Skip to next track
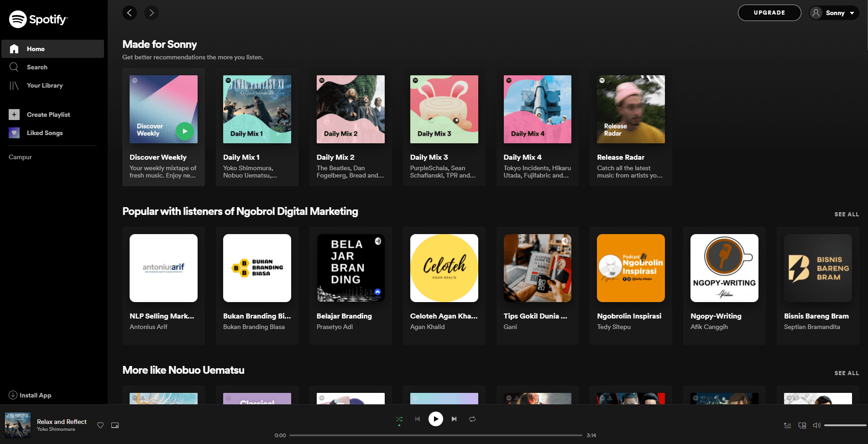868x444 pixels. pyautogui.click(x=454, y=419)
